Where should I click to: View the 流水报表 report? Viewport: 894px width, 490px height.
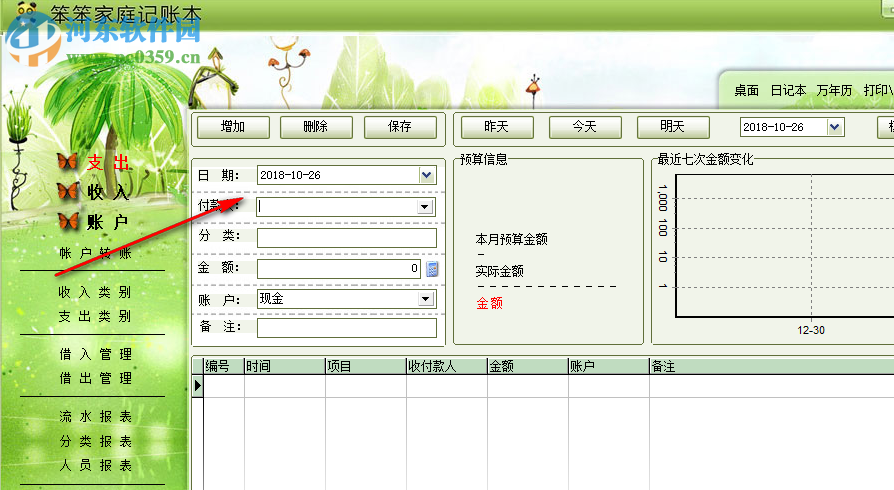[96, 416]
